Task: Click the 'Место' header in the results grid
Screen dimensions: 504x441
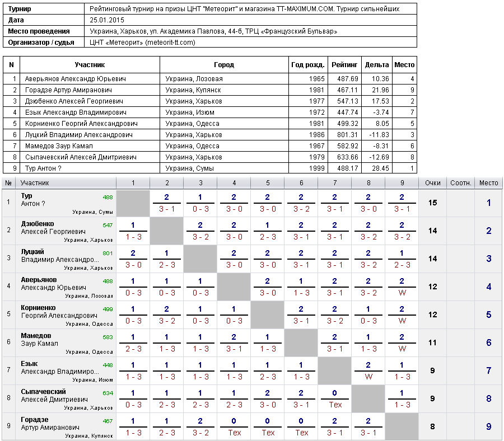Action: click(x=488, y=183)
